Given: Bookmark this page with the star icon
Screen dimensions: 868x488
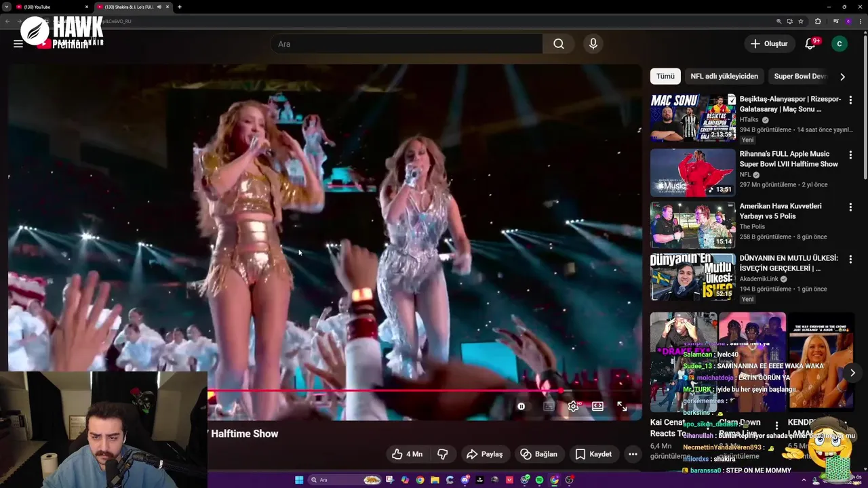Looking at the screenshot, I should point(801,21).
